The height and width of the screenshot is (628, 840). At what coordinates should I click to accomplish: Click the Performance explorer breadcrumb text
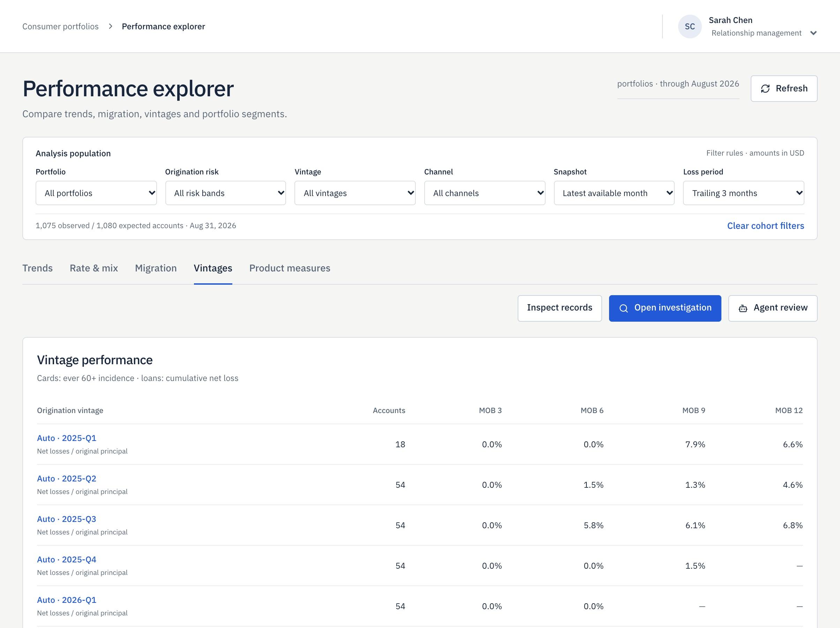pos(163,26)
